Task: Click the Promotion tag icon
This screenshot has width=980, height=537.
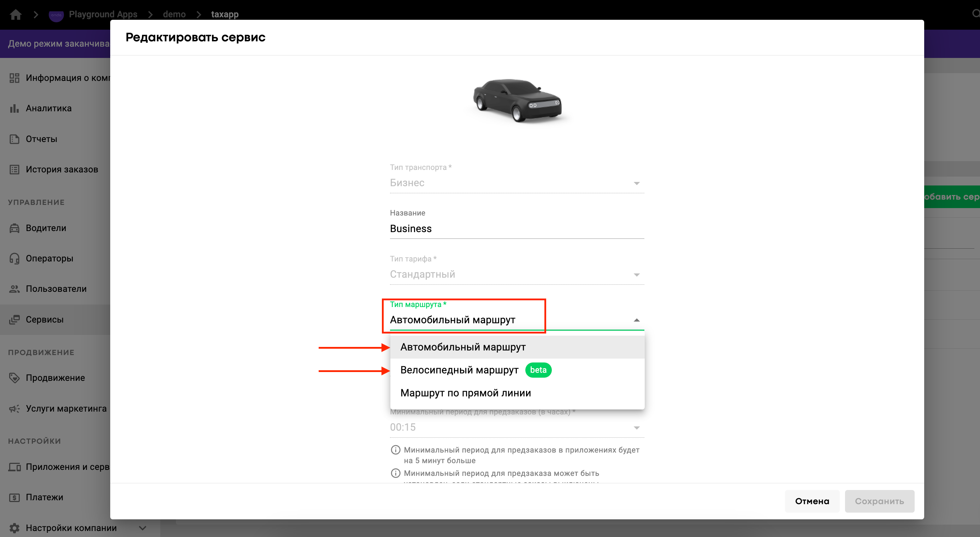Action: point(14,378)
